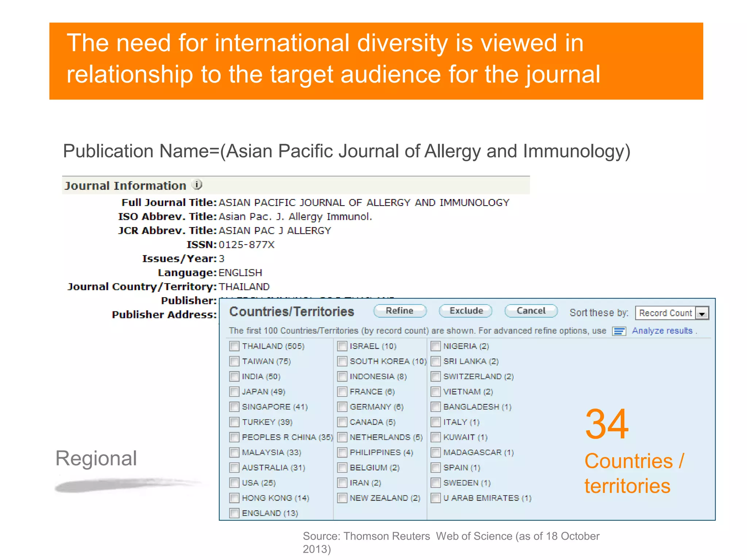Check the NIGERIA (2) checkbox
747x560 pixels.
436,346
